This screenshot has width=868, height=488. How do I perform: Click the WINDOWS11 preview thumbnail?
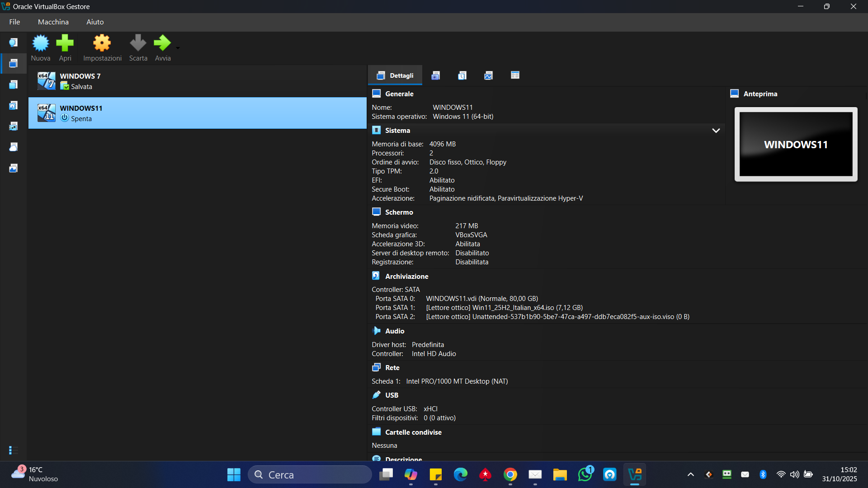click(796, 145)
